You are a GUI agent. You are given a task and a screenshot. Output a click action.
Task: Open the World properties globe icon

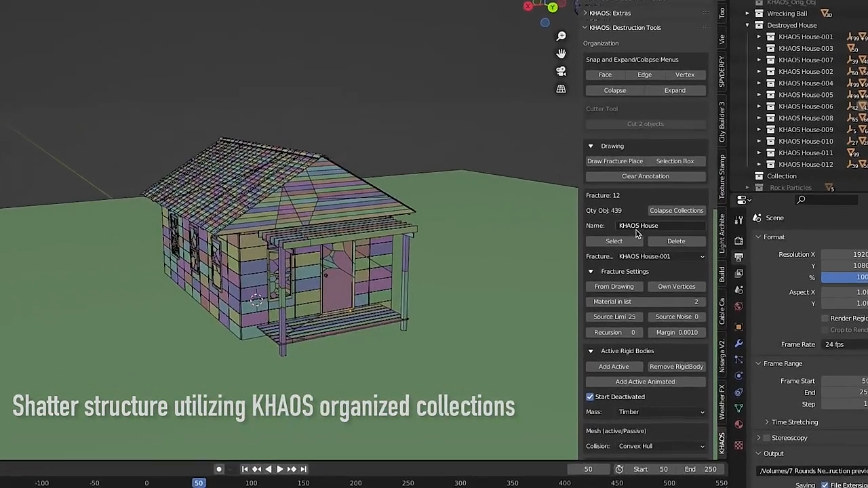coord(738,306)
